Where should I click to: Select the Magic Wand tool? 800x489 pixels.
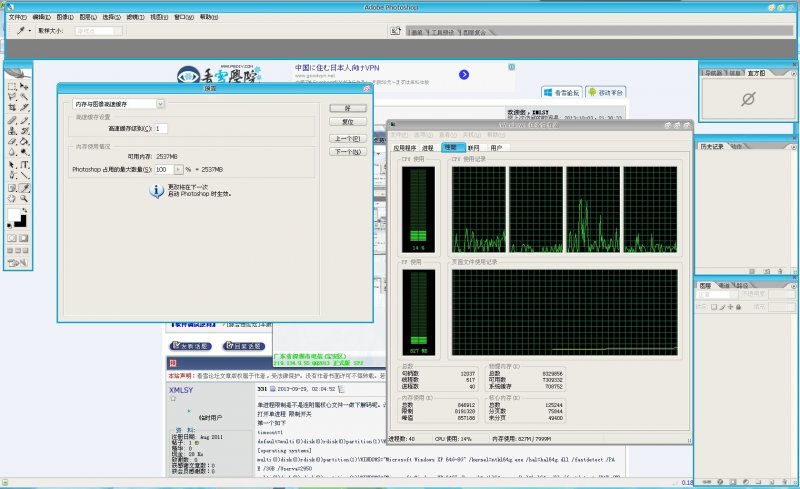coord(24,96)
